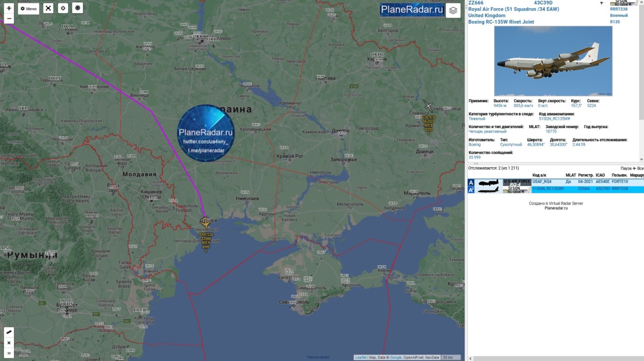
Task: Click the speed value 805,6 км/ч
Action: [523, 106]
